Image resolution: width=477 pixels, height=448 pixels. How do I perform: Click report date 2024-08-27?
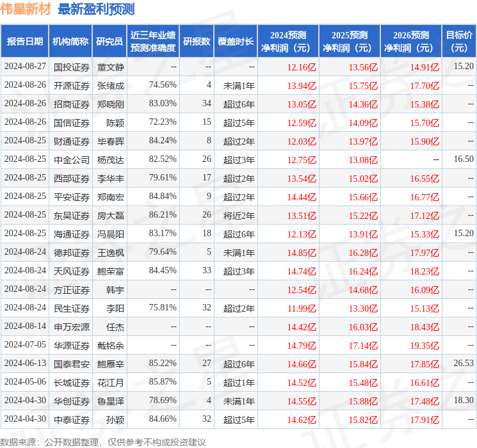point(25,67)
